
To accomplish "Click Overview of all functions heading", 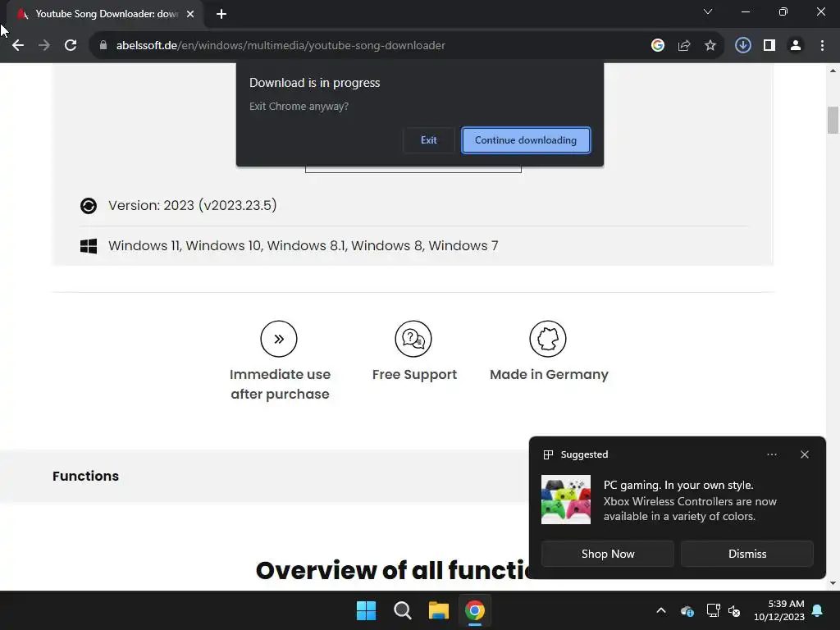I will coord(393,571).
